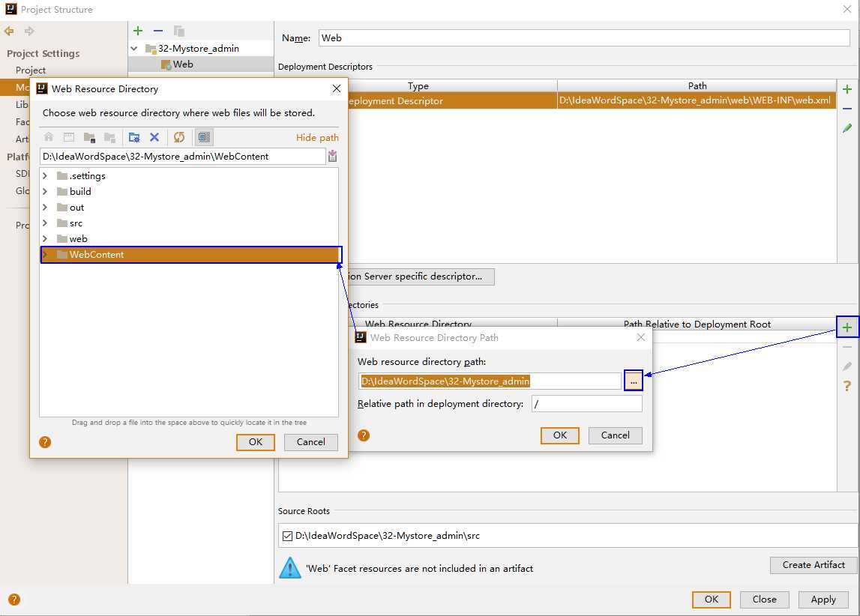Click Add Application Server specific descriptor button

tap(421, 277)
